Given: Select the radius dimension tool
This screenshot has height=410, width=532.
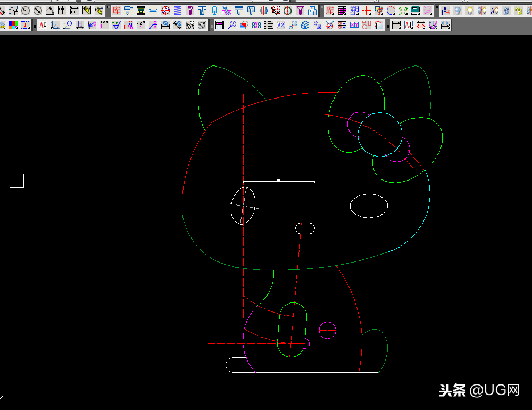Looking at the screenshot, I should [26, 11].
